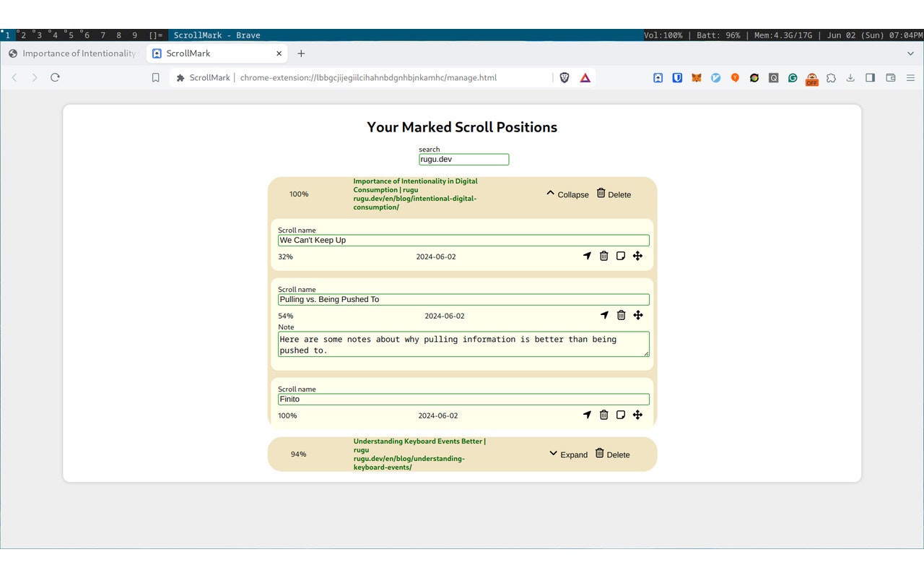The height and width of the screenshot is (578, 924).
Task: Open the MetaMask fox extension
Action: point(697,77)
